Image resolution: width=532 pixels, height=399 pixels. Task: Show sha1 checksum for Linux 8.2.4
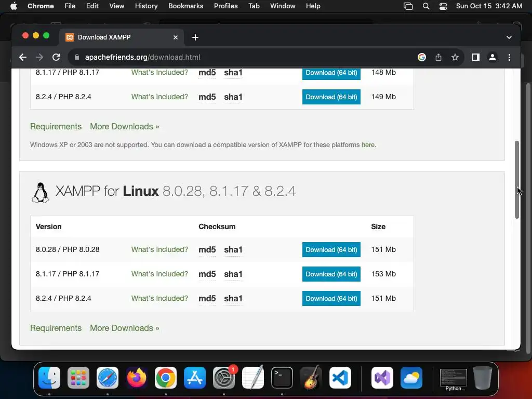(233, 299)
